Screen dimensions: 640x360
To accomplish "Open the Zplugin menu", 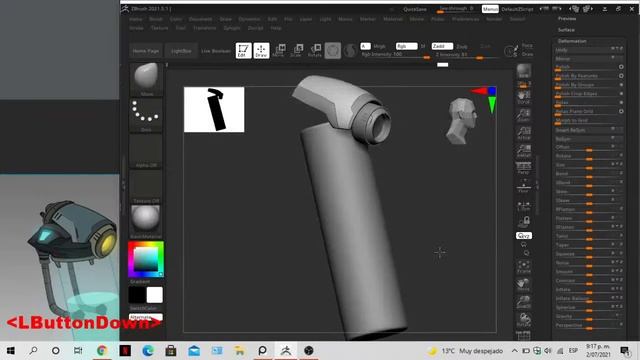I will click(232, 28).
